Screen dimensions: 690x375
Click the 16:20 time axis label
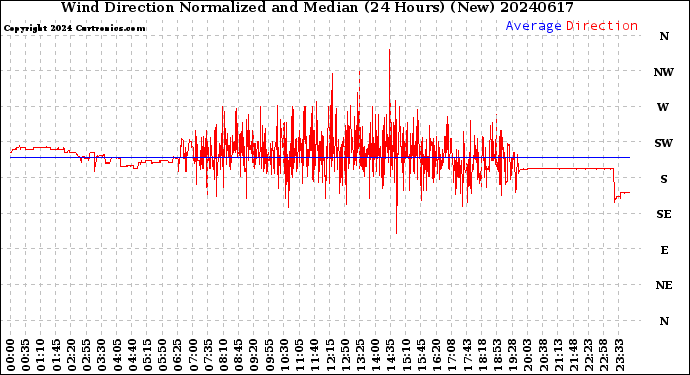point(437,355)
